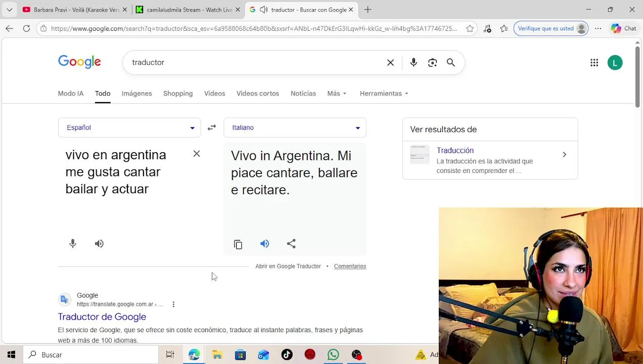Screen dimensions: 643x364
Task: Open browser settings and more menu
Action: 598,28
